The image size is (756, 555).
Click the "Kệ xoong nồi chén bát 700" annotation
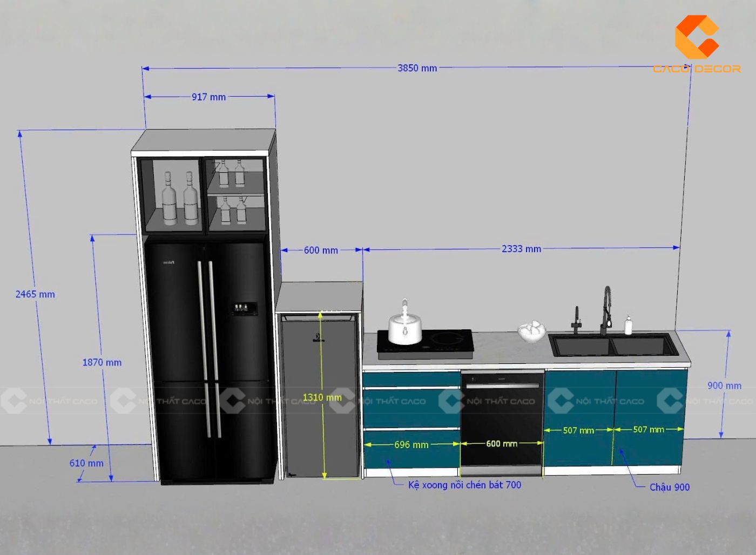pos(464,485)
